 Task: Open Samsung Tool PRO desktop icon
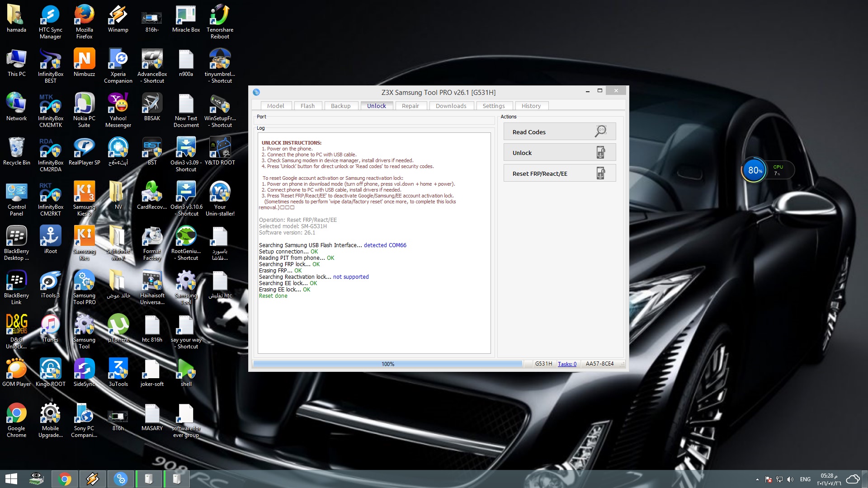[84, 287]
